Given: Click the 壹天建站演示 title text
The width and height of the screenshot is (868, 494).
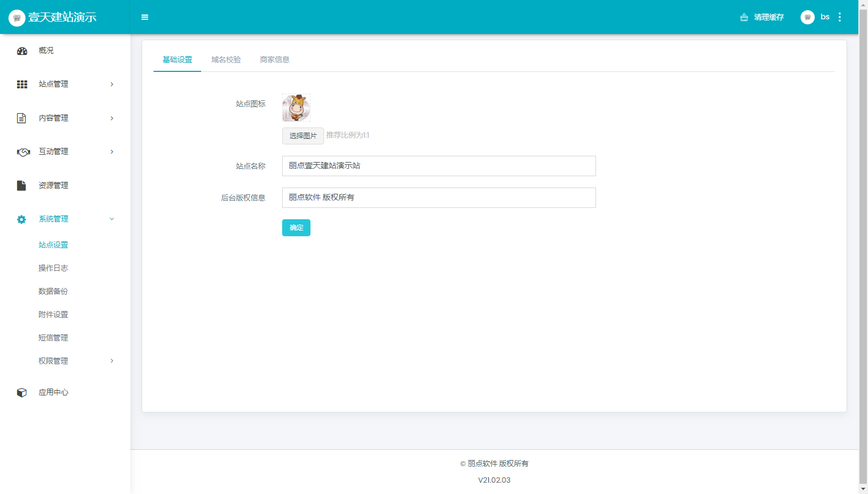Looking at the screenshot, I should tap(62, 18).
